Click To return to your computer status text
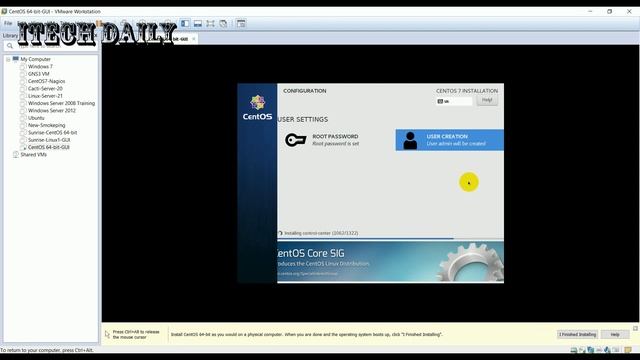This screenshot has width=640, height=360. click(47, 350)
